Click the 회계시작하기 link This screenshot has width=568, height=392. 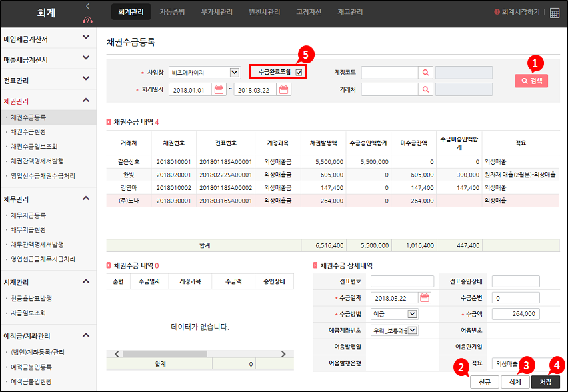tap(521, 12)
